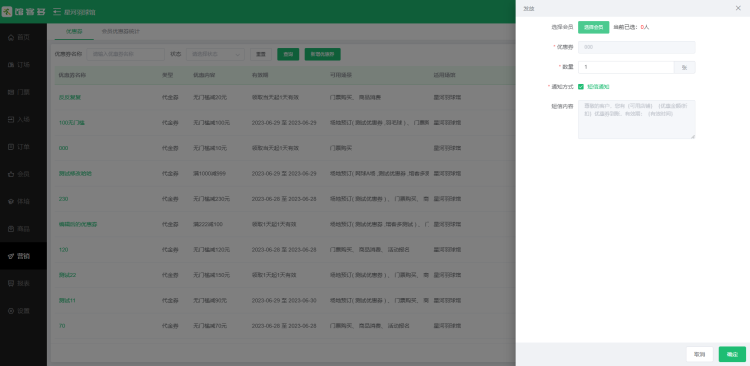Open the coupon link 230
This screenshot has height=366, width=750.
coord(63,199)
